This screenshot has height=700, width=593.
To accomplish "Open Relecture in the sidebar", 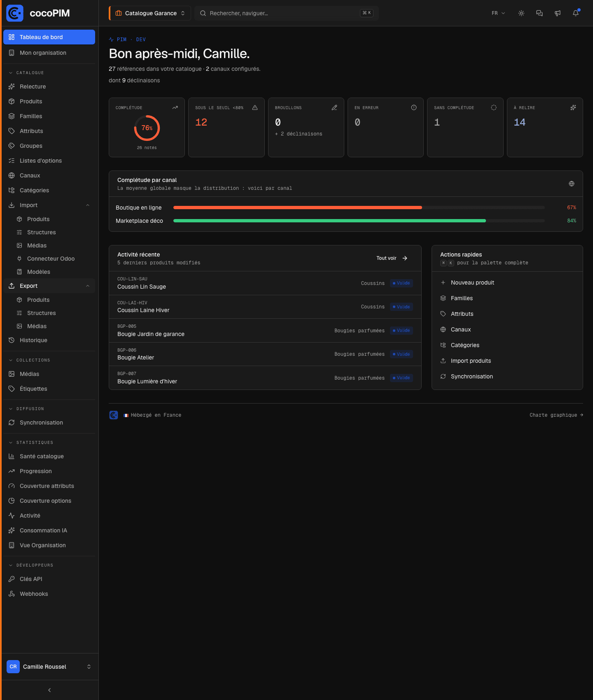I will point(49,86).
